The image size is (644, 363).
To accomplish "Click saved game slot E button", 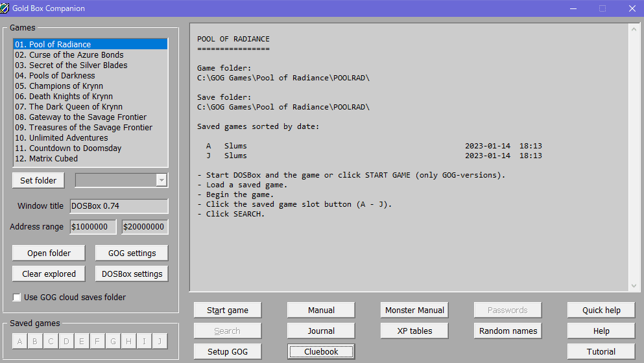I will tap(82, 341).
